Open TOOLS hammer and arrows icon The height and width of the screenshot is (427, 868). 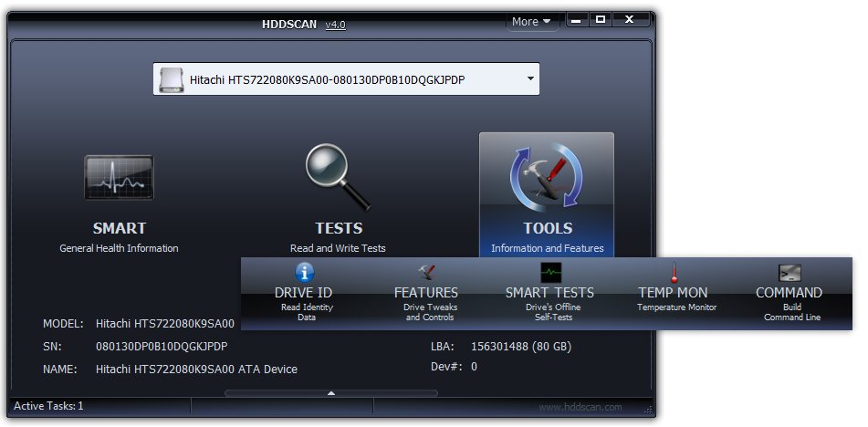[546, 177]
